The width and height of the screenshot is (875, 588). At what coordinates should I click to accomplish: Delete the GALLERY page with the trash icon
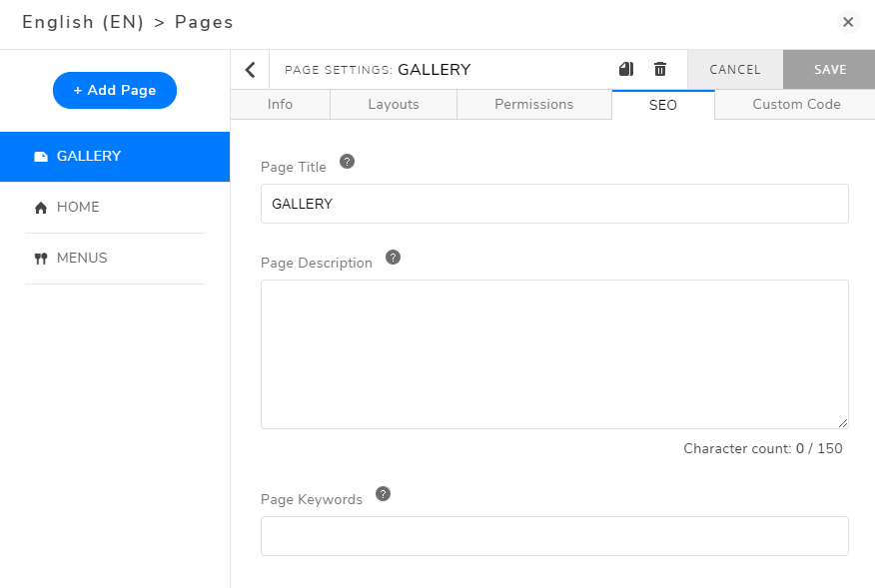[x=659, y=69]
